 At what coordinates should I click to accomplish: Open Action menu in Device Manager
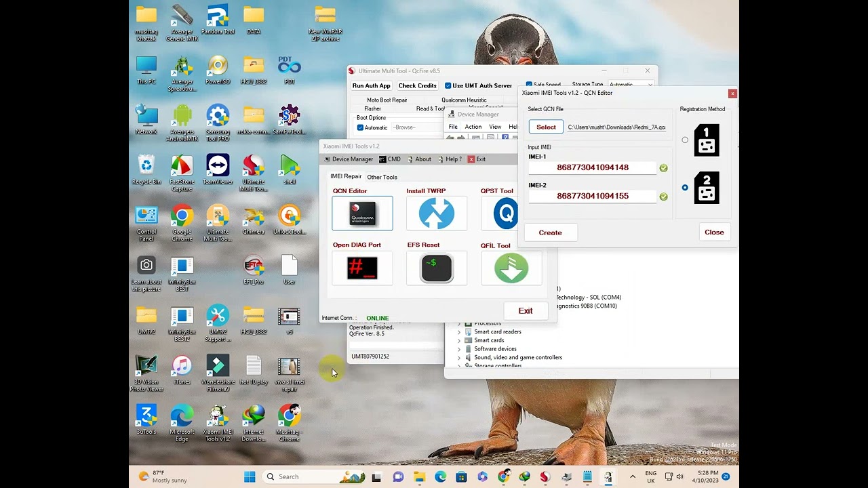[473, 127]
